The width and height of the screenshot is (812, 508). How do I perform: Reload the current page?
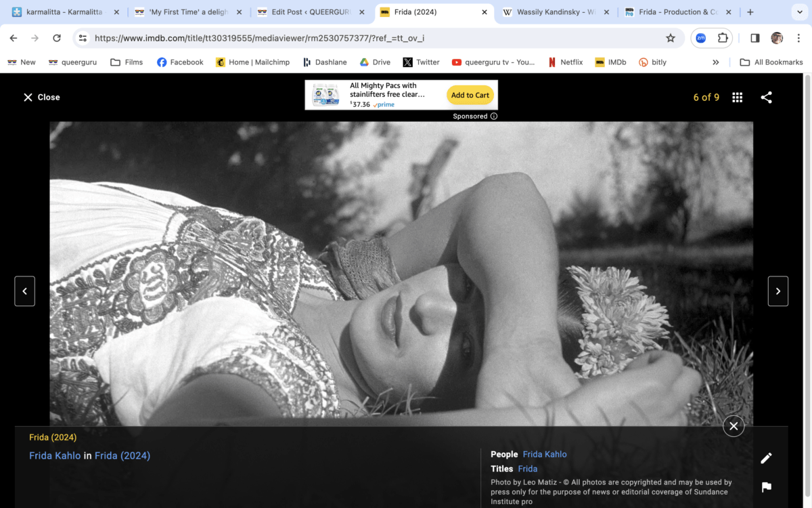point(57,38)
